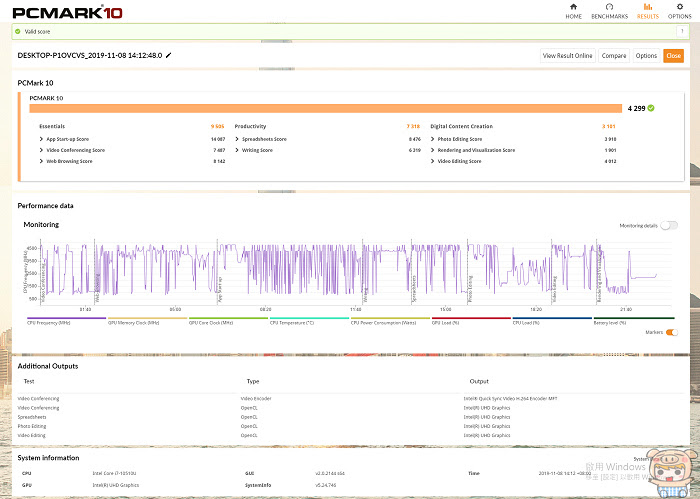Click the Photo Editing marker on the chart
The width and height of the screenshot is (700, 499).
click(x=470, y=289)
